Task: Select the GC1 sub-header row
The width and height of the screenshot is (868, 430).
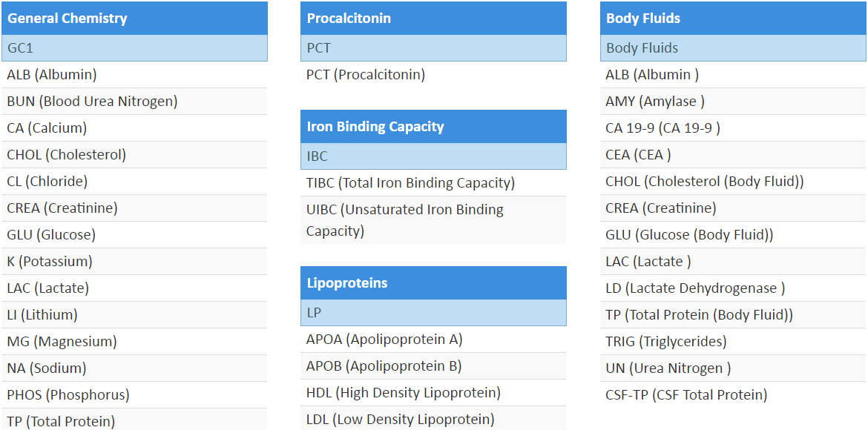Action: coord(134,48)
